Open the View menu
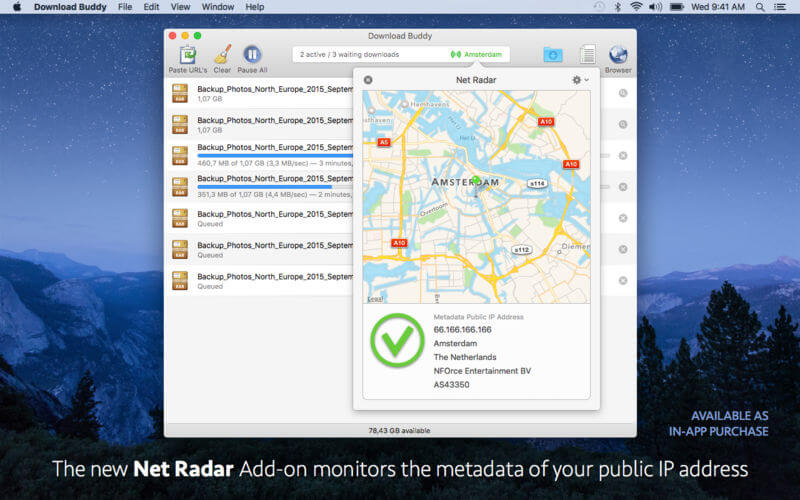800x500 pixels. pyautogui.click(x=180, y=7)
